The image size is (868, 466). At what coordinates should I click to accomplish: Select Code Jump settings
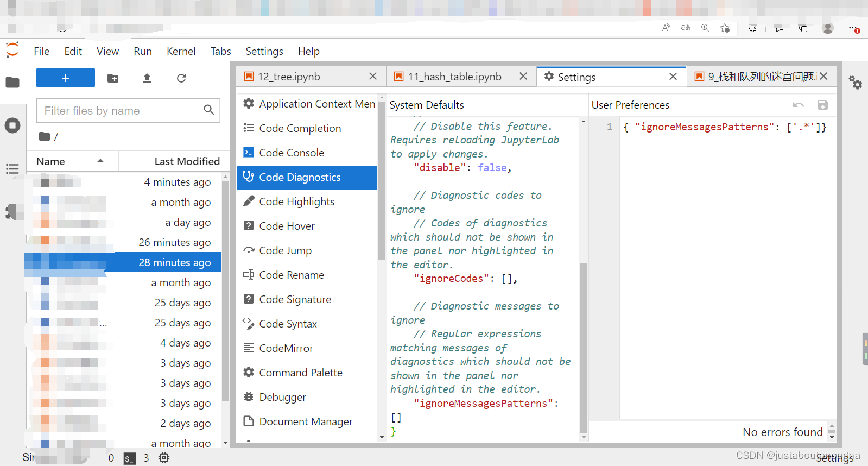pyautogui.click(x=307, y=250)
